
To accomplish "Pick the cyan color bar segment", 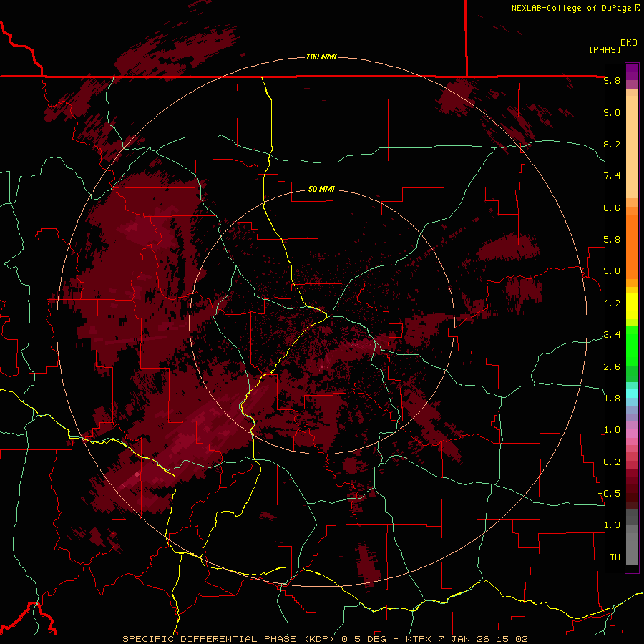I will click(x=632, y=394).
